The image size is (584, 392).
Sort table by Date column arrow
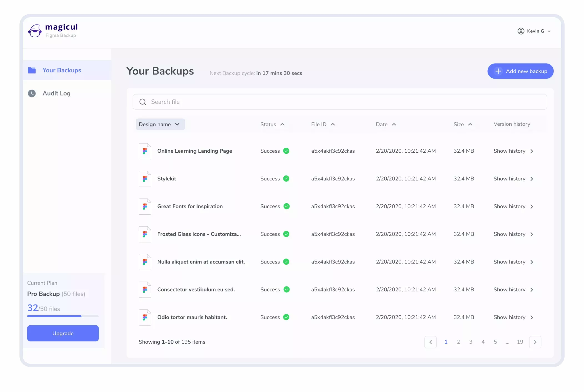(394, 124)
